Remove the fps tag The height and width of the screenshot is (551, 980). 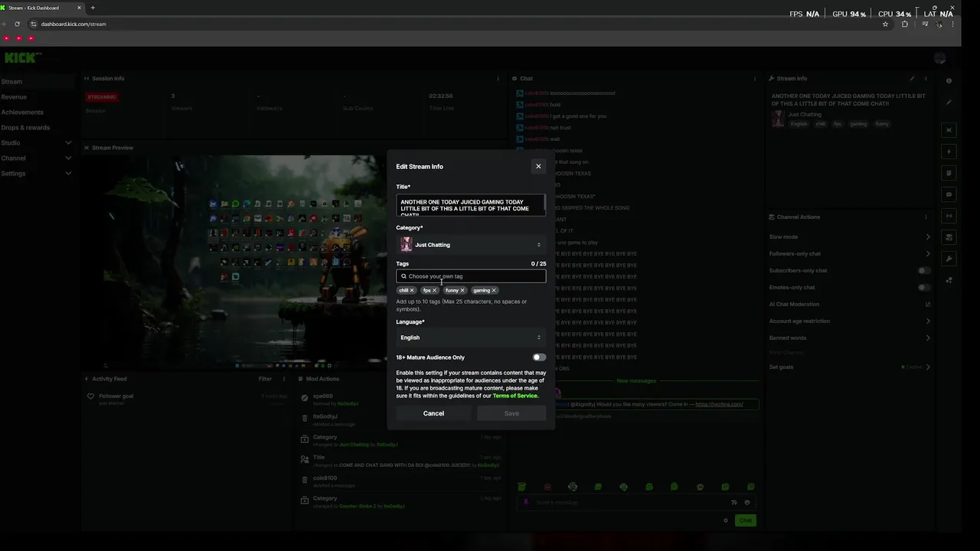click(x=434, y=290)
